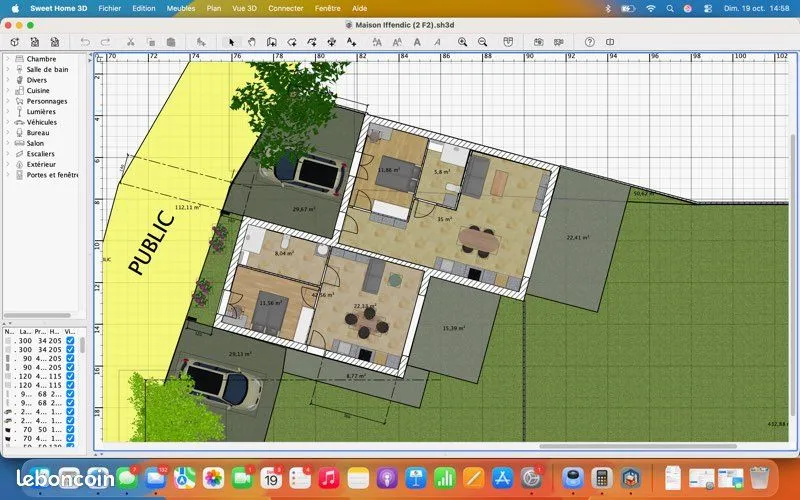Click the Cut scissors icon
The width and height of the screenshot is (800, 500).
131,42
